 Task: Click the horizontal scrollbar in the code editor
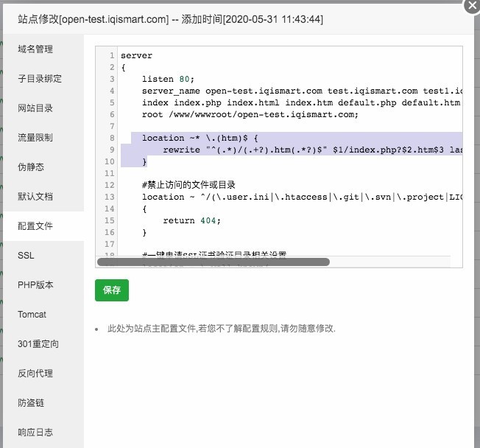(213, 262)
